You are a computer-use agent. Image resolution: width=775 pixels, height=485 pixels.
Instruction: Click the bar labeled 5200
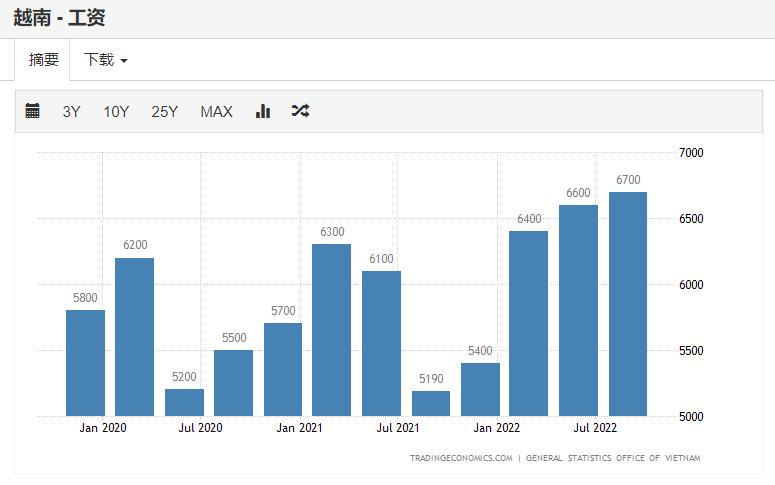pos(184,402)
